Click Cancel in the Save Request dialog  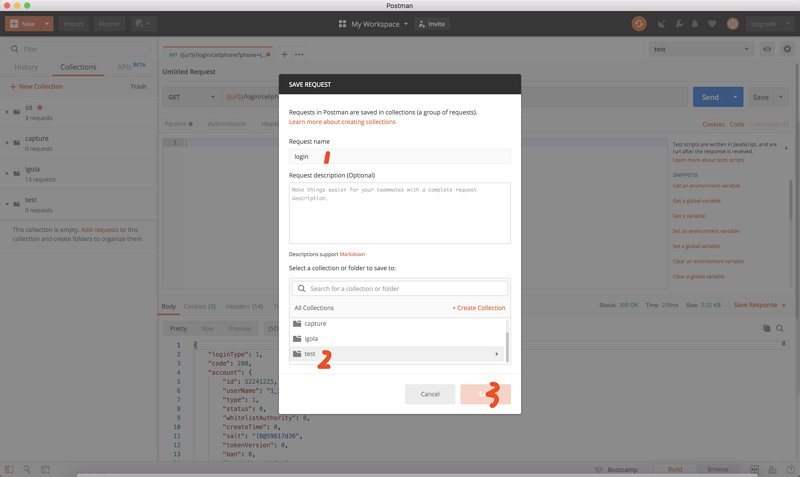pyautogui.click(x=430, y=394)
